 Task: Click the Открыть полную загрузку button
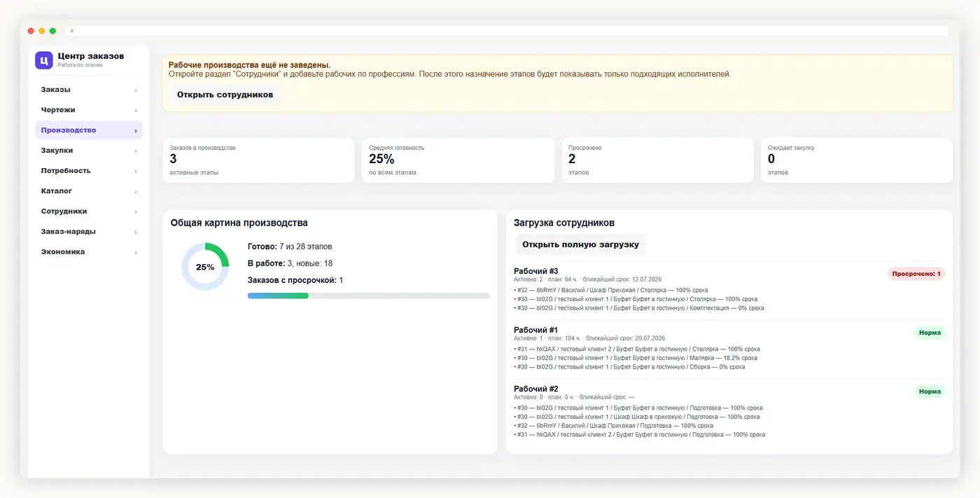(580, 245)
